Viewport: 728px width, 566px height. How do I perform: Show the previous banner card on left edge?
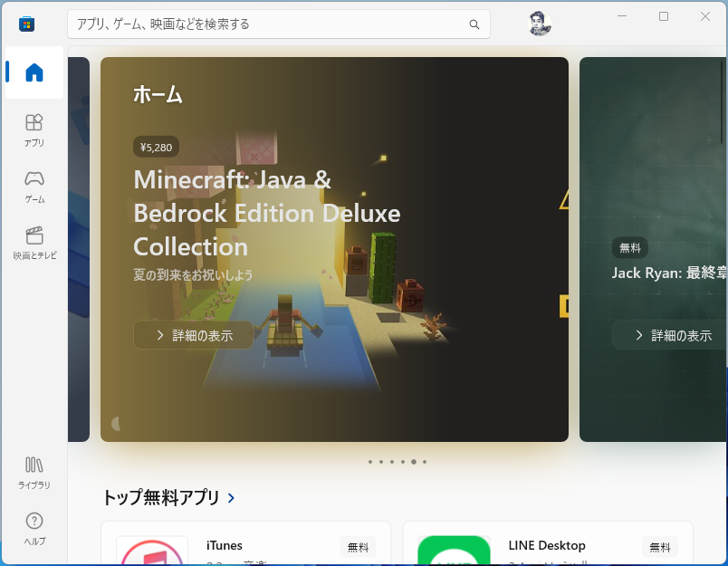pos(79,249)
